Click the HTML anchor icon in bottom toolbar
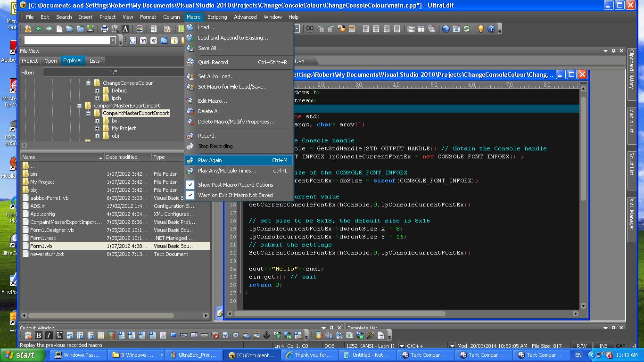Viewport: 644px width, 362px height. tap(266, 336)
